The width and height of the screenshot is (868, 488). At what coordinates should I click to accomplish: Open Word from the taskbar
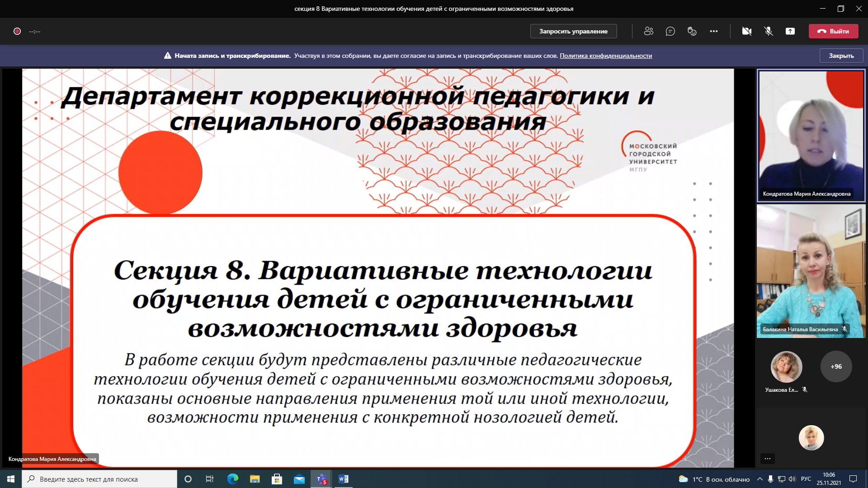[x=344, y=479]
